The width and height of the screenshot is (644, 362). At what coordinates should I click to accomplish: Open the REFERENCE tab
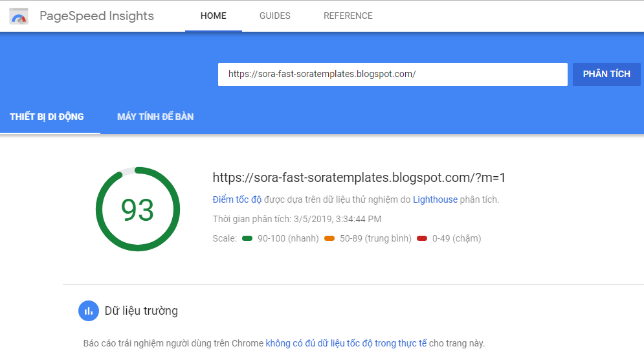(348, 16)
